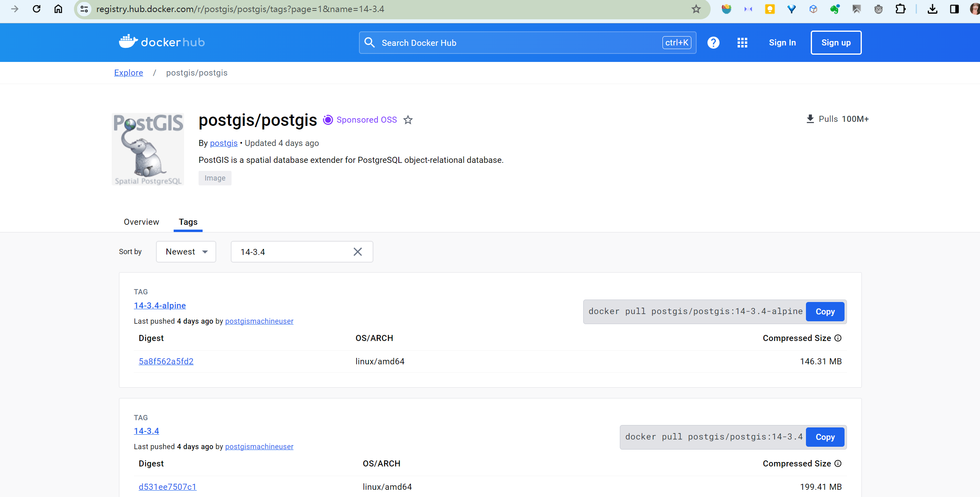
Task: Switch to the Overview tab
Action: [141, 222]
